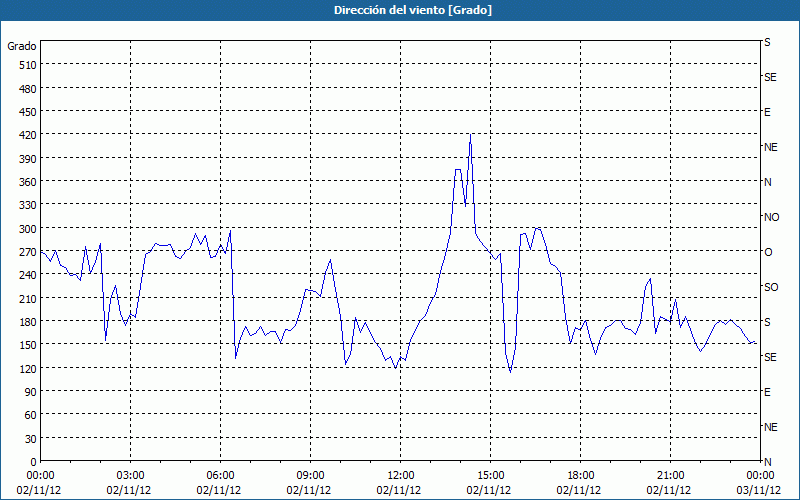
Task: Select the 03:00 time label
Action: pos(131,476)
